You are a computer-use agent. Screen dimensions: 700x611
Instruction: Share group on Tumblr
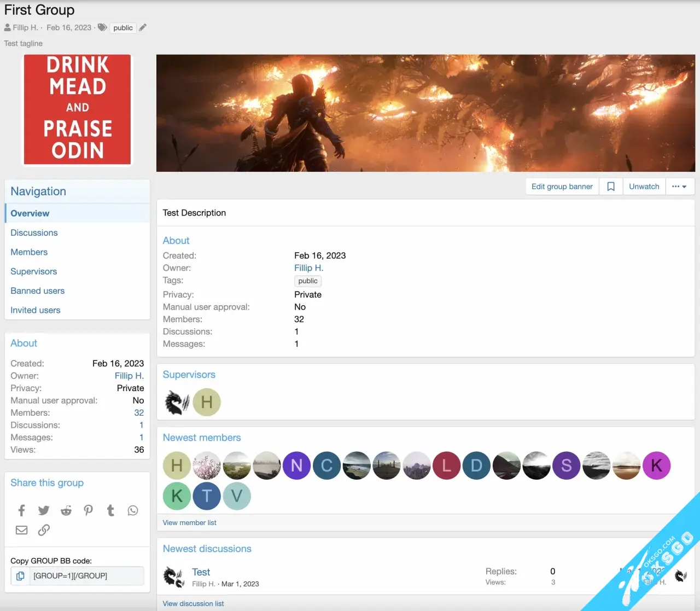tap(110, 510)
